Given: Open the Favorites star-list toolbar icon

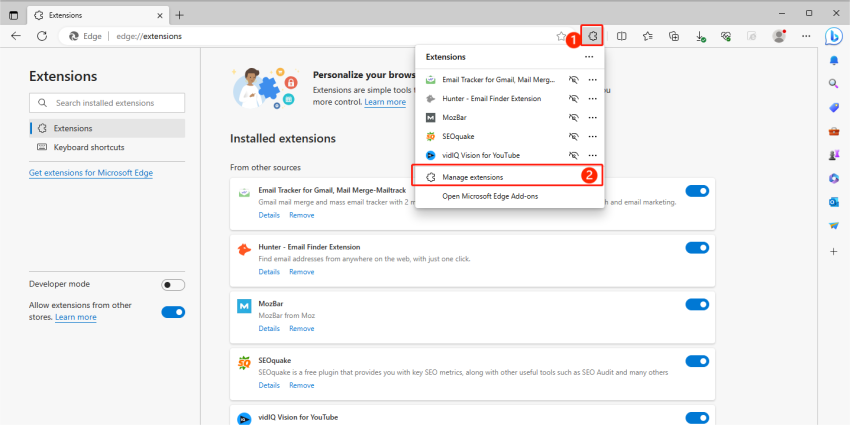Looking at the screenshot, I should pos(648,36).
